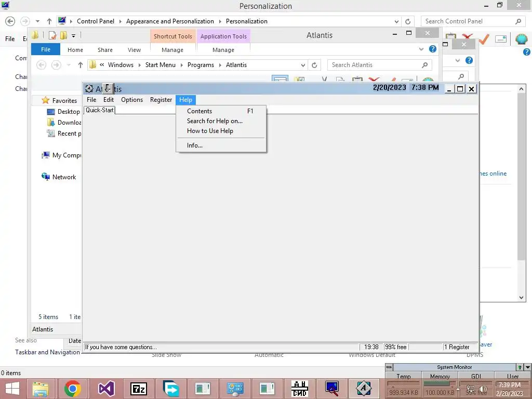This screenshot has height=399, width=532.
Task: Refresh the Personalization window
Action: 408,21
